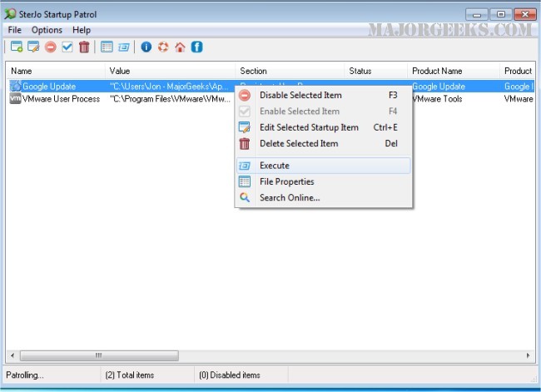This screenshot has height=392, width=541.
Task: Click the Delete trash can toolbar icon
Action: (x=84, y=47)
